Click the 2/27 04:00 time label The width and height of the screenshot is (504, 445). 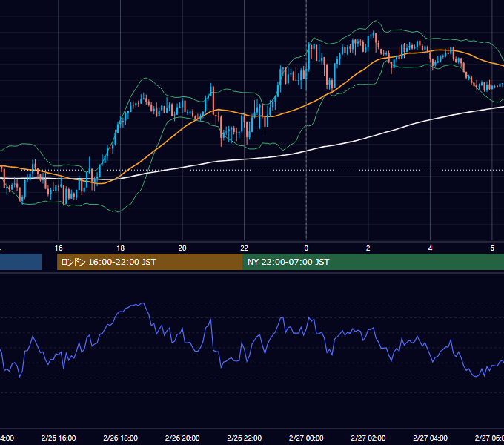[430, 438]
